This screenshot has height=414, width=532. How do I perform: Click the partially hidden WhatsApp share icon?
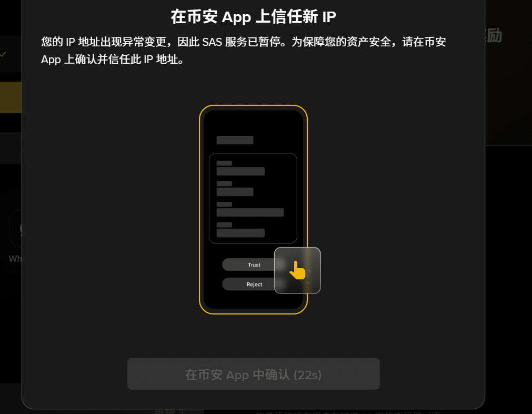pyautogui.click(x=16, y=229)
